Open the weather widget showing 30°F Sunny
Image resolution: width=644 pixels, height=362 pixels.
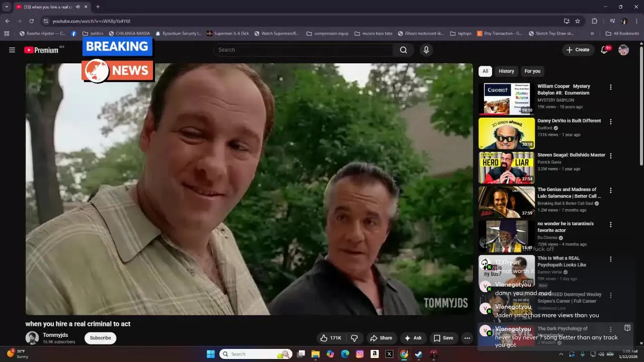pyautogui.click(x=18, y=354)
